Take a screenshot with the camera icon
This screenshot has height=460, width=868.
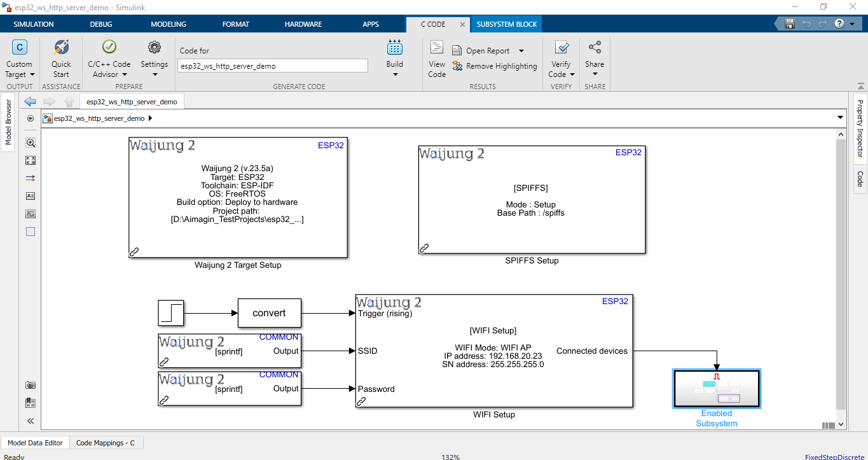click(31, 385)
